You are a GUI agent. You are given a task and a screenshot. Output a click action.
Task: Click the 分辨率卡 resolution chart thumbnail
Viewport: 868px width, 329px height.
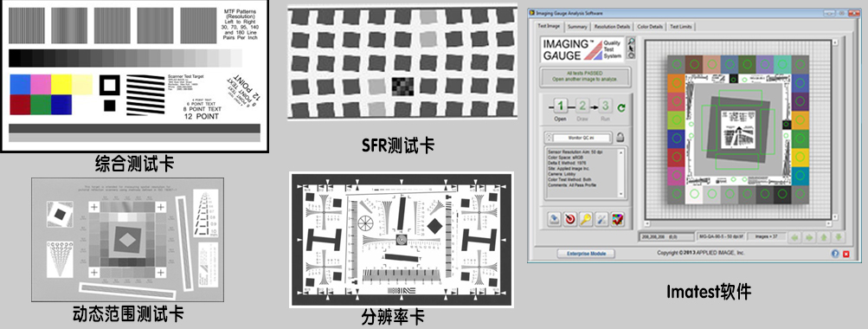pyautogui.click(x=402, y=239)
